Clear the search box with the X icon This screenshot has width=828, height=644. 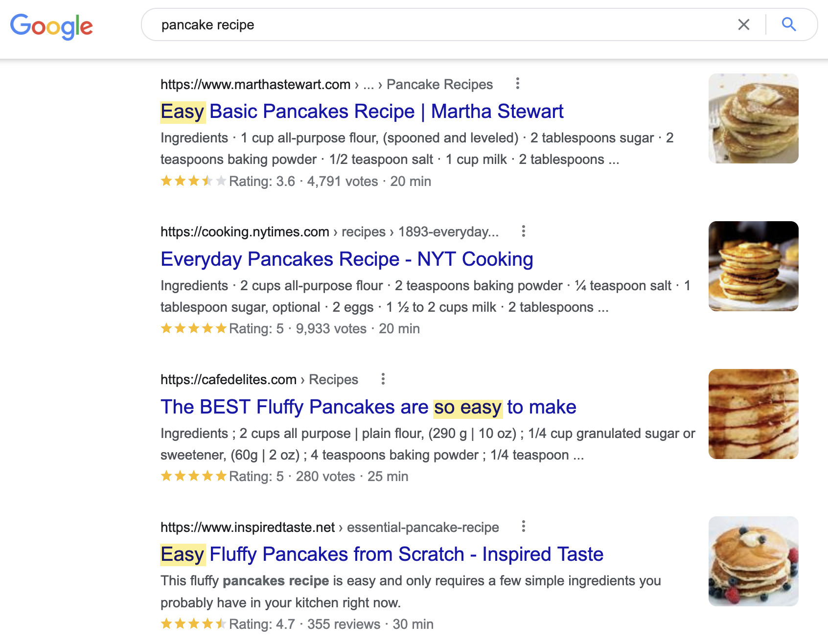click(x=743, y=24)
